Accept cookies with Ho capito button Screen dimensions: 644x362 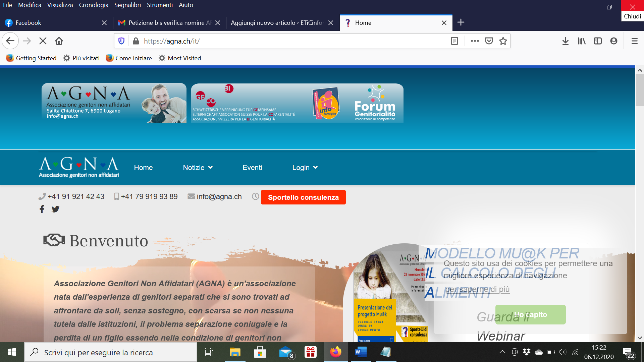[530, 314]
